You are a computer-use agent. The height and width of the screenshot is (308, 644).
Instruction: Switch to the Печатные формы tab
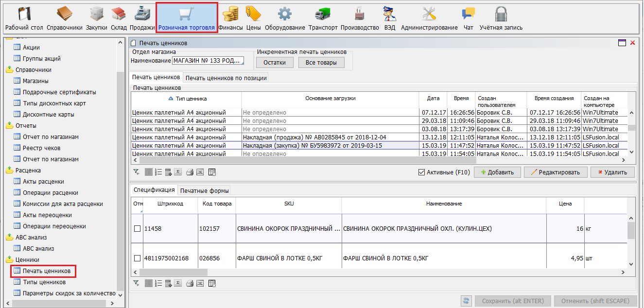pyautogui.click(x=205, y=190)
